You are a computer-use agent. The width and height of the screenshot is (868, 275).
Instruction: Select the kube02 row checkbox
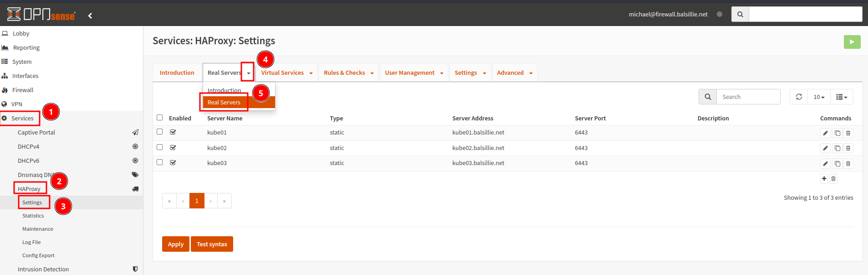point(159,147)
